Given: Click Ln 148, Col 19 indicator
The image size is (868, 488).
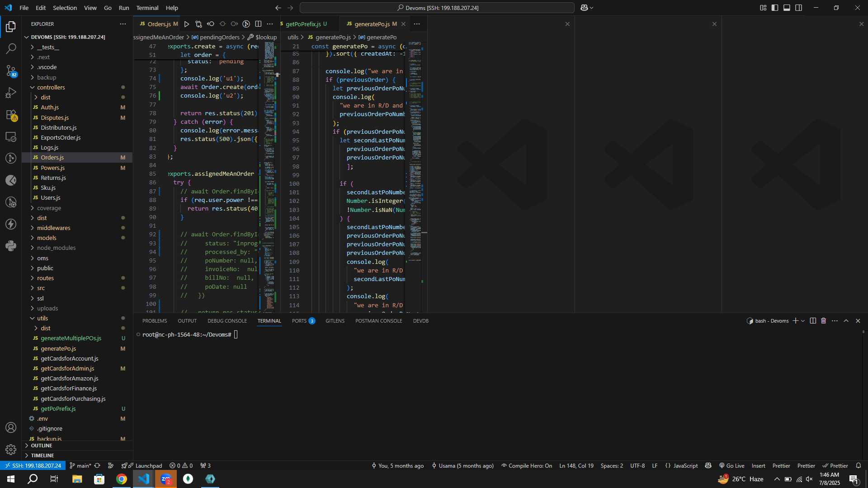Looking at the screenshot, I should tap(576, 465).
